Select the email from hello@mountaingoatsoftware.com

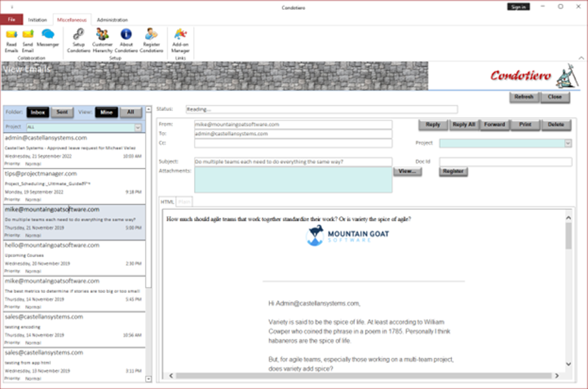click(x=74, y=258)
